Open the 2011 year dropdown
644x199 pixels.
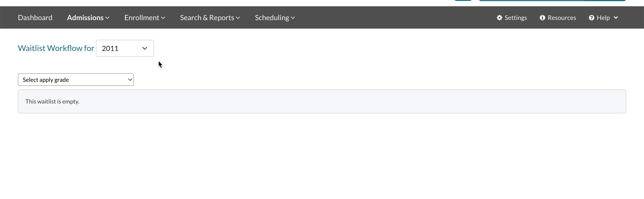pos(125,48)
